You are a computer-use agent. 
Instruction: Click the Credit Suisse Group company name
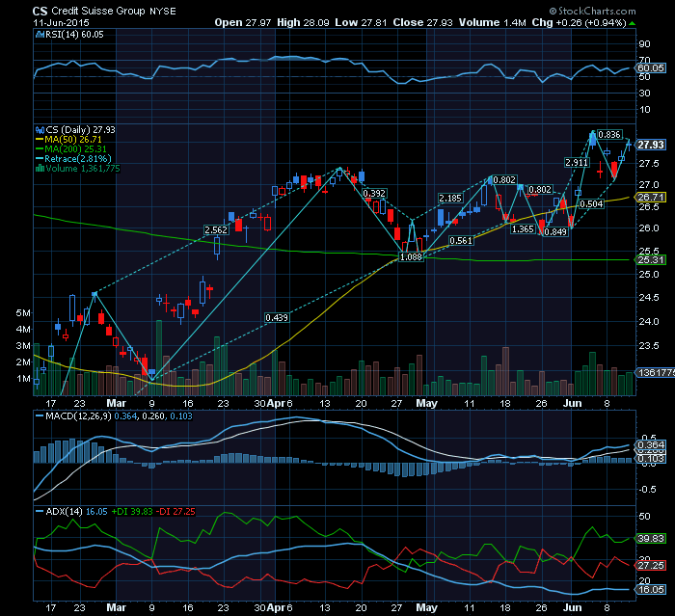pos(98,11)
